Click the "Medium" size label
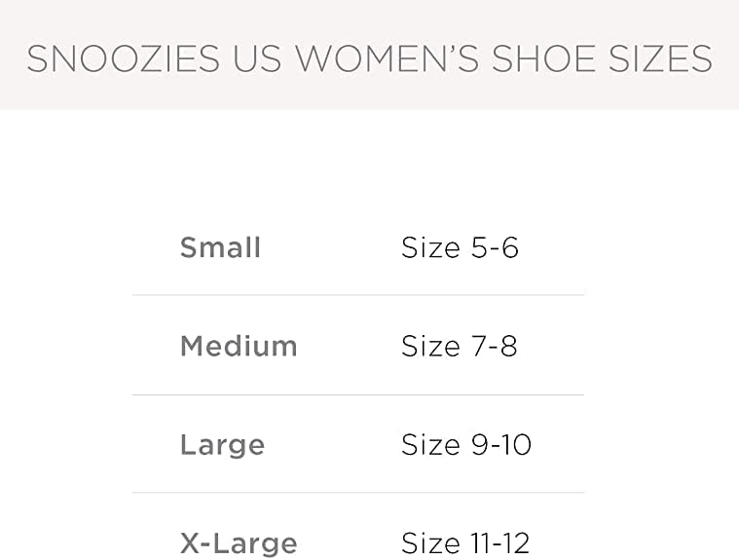739x560 pixels. pos(239,346)
